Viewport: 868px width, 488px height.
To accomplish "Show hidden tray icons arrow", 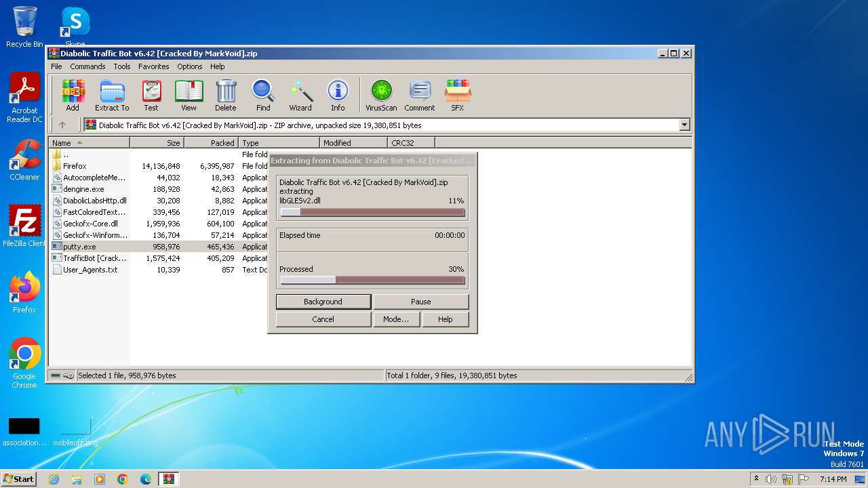I will point(756,479).
